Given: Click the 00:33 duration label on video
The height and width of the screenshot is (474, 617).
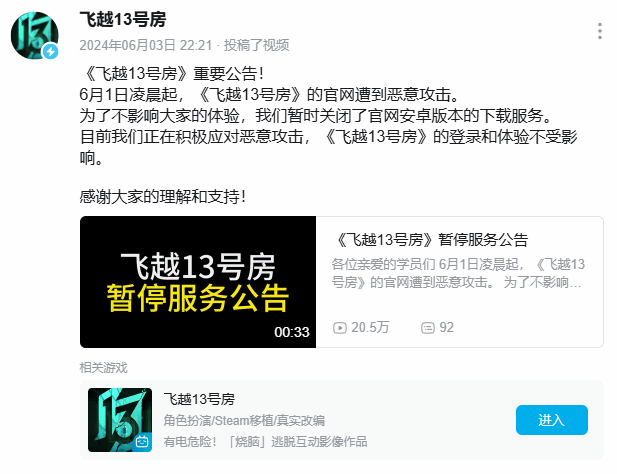Looking at the screenshot, I should [292, 332].
